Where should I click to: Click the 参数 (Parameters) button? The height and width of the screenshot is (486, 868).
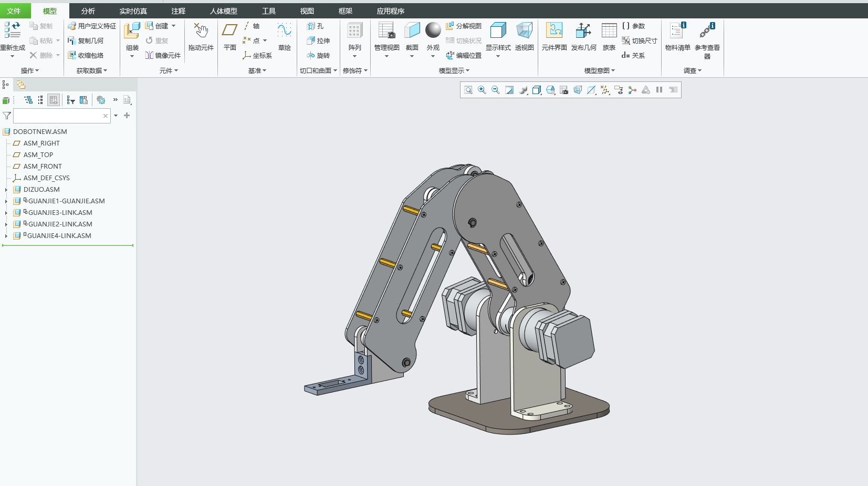[633, 26]
